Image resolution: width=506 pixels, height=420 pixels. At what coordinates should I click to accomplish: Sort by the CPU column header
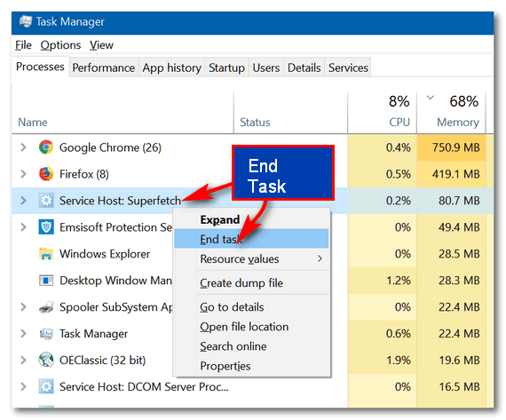click(x=399, y=123)
